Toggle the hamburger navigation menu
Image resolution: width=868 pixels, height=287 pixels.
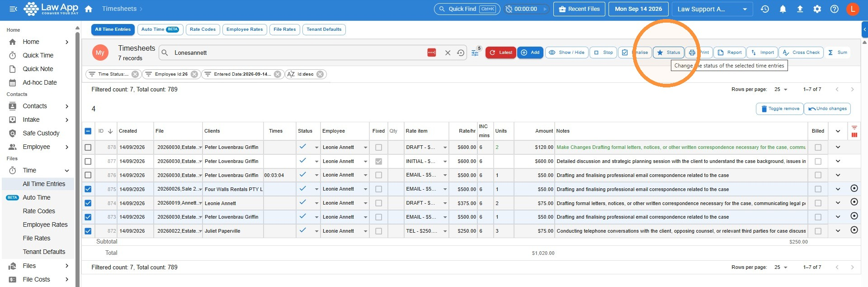pyautogui.click(x=13, y=9)
